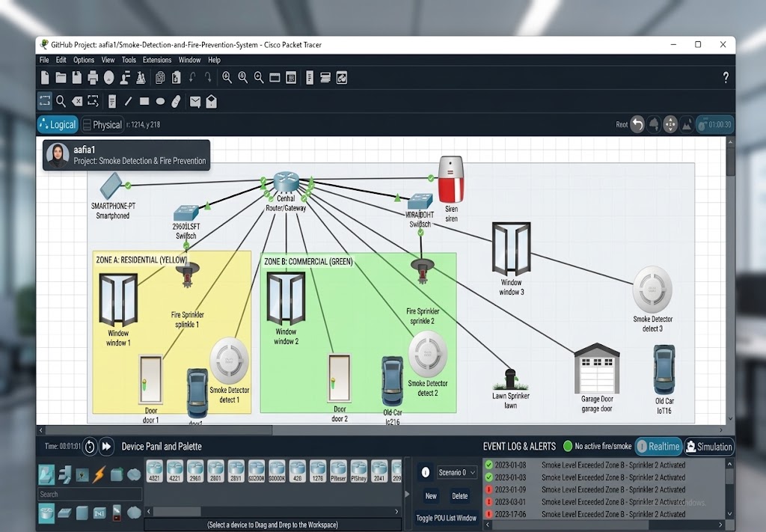Click the Power Cycle Devices button

pos(90,447)
